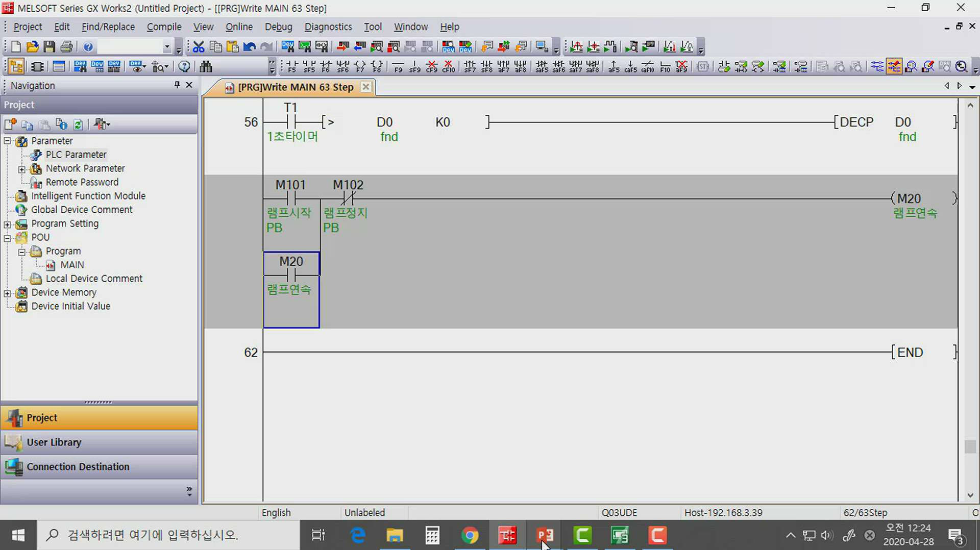Expand the Program Setting node
980x550 pixels.
tap(7, 224)
